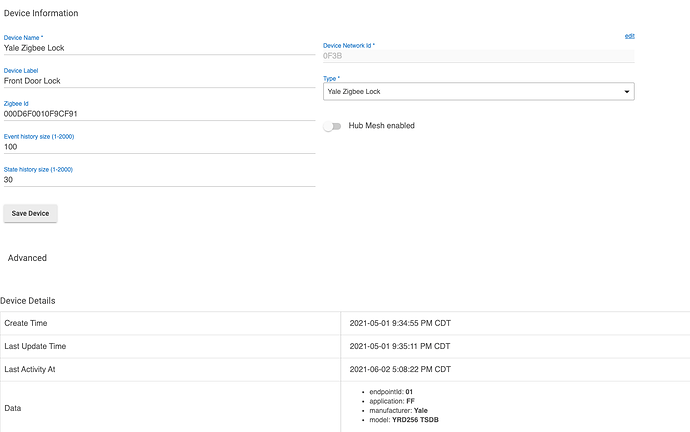Select the Zigbee Id text field
The image size is (690, 432).
coord(160,114)
